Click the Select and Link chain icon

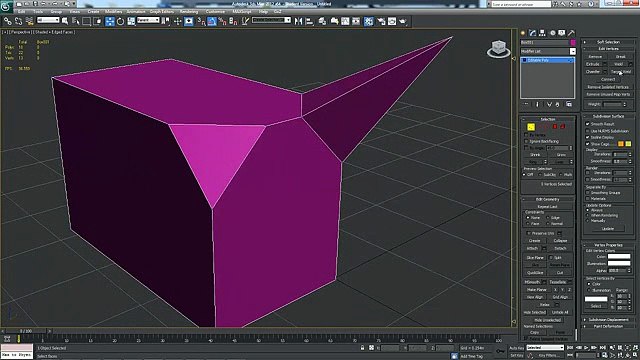pyautogui.click(x=7, y=21)
